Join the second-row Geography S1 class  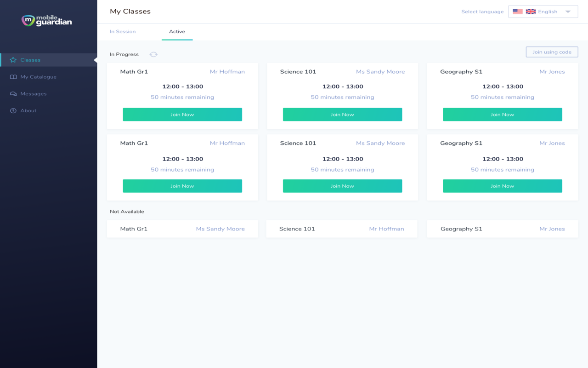[x=502, y=186]
